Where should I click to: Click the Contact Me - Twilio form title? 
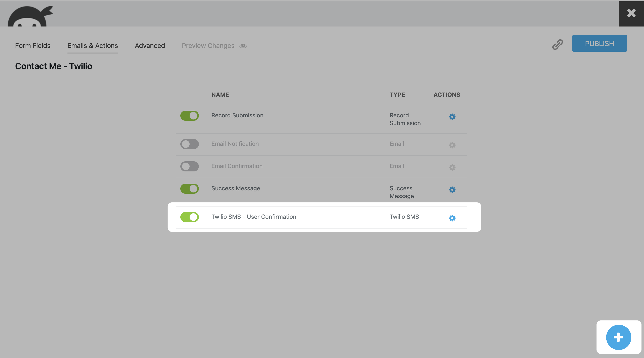click(x=54, y=66)
